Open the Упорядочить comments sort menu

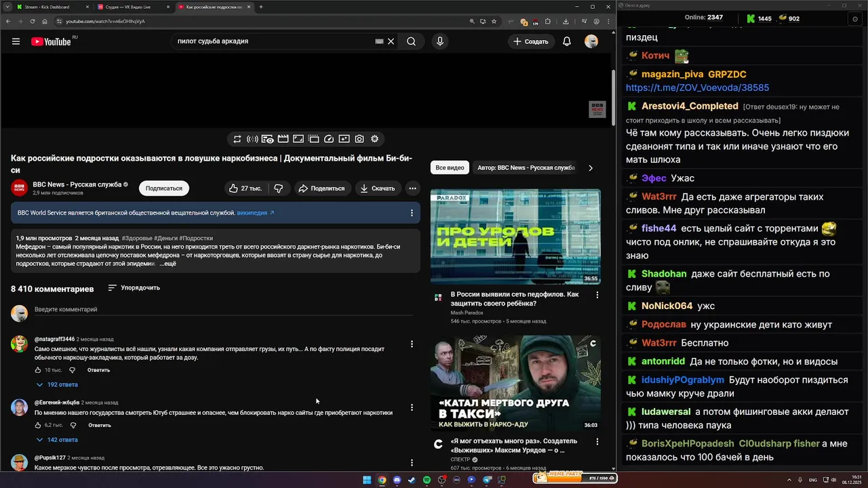[134, 288]
